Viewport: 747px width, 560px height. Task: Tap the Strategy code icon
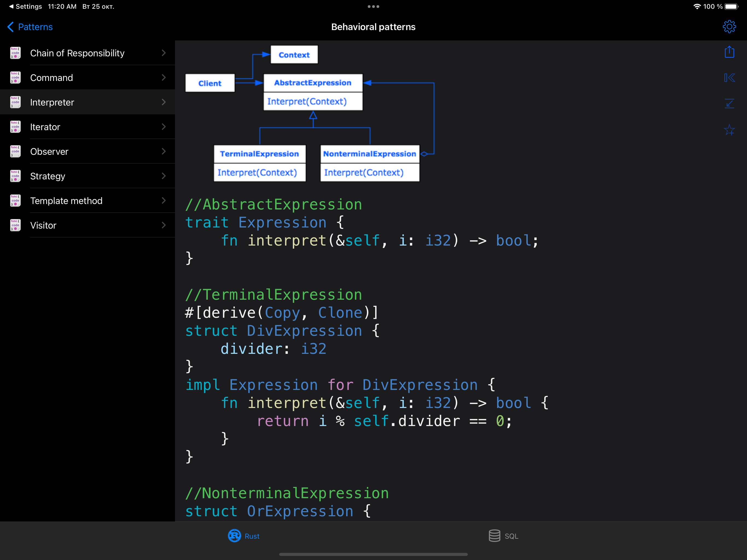pos(15,176)
